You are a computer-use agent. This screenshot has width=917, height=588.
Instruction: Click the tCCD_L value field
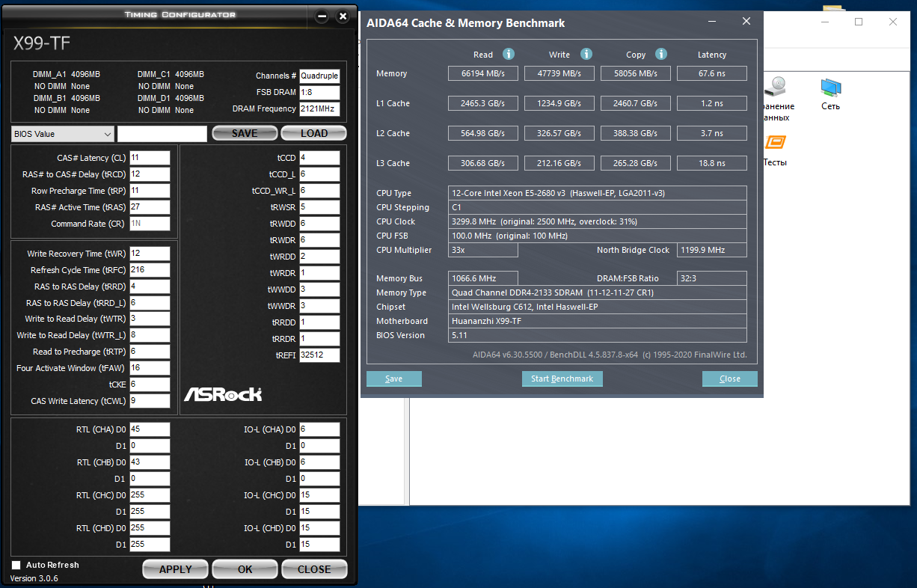(x=319, y=174)
